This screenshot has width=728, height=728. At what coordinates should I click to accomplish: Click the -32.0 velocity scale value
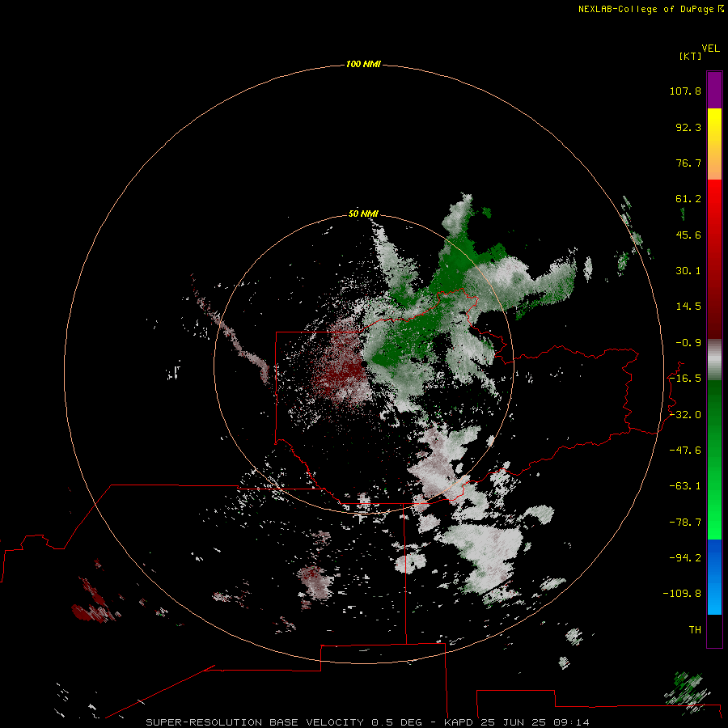tap(685, 415)
